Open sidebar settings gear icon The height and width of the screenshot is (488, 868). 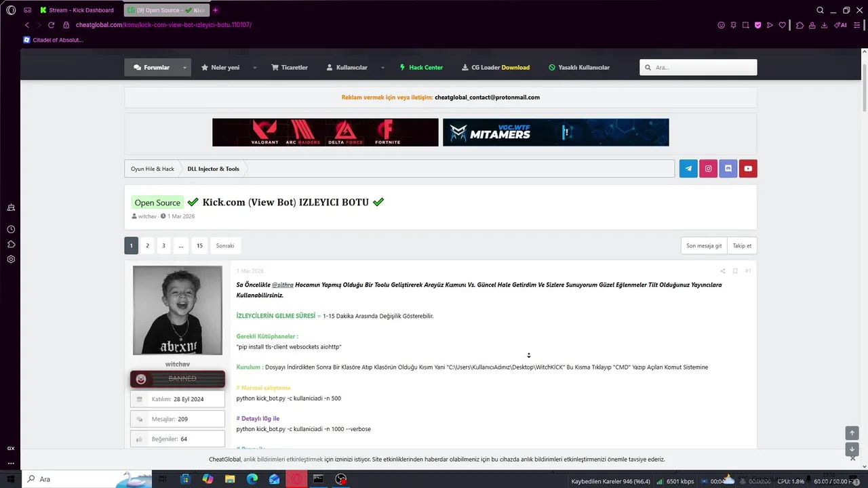[11, 259]
